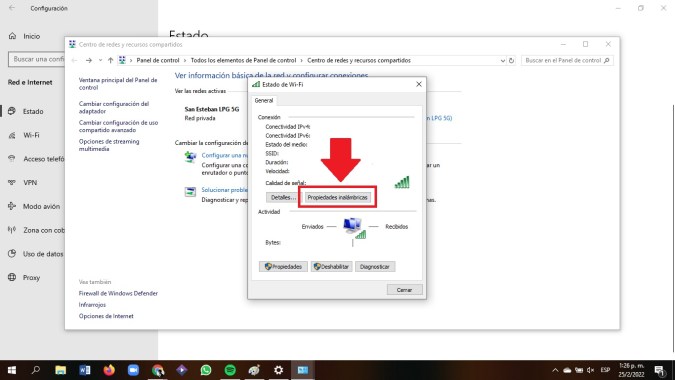Open Word from the taskbar
This screenshot has height=380, width=675.
(85, 370)
